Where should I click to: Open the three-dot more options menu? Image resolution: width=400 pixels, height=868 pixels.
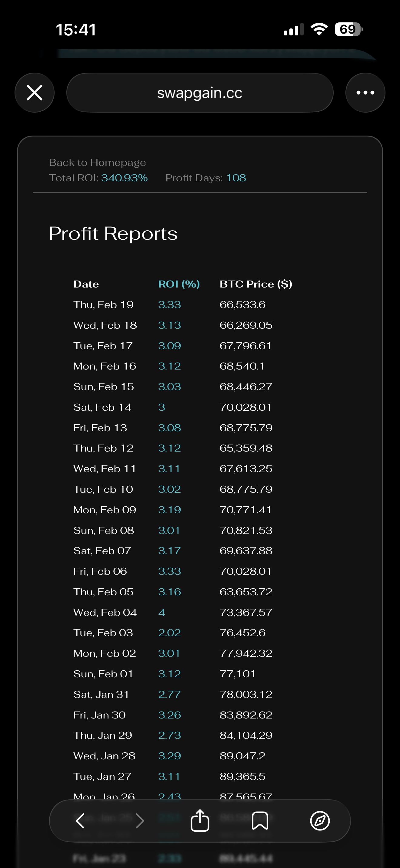pyautogui.click(x=365, y=93)
